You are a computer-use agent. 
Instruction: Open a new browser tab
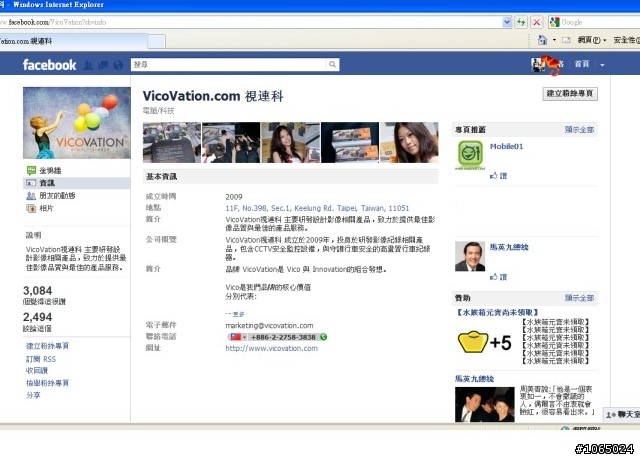(x=156, y=42)
